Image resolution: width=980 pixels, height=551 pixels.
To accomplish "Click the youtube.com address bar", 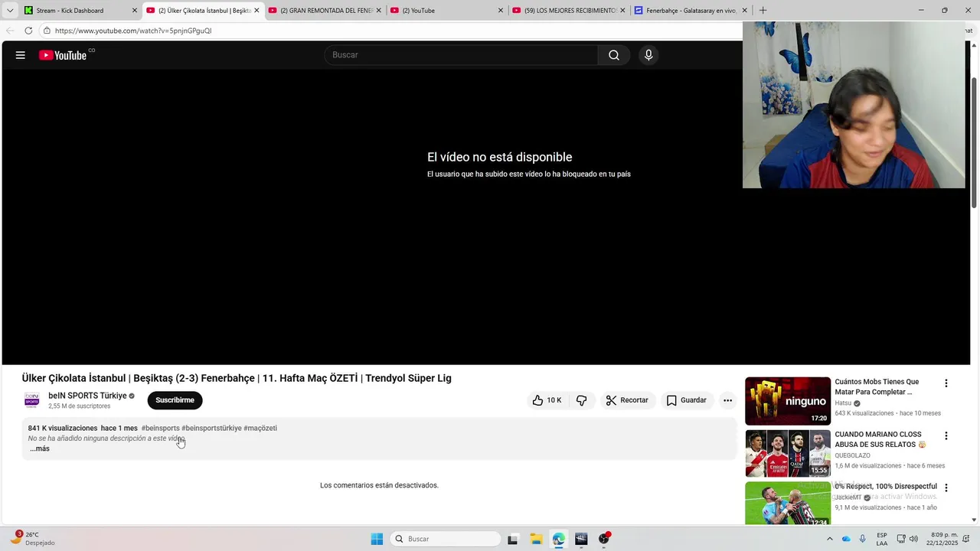I will (x=390, y=31).
